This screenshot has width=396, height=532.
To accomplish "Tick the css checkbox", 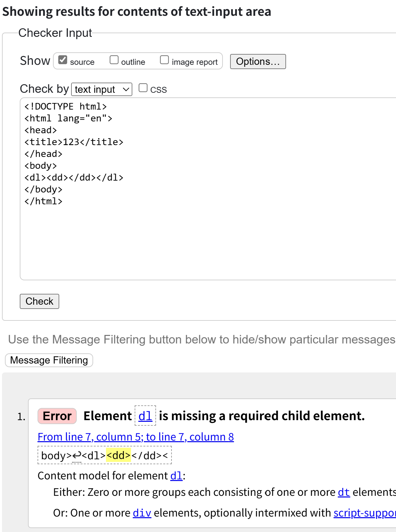I will point(143,88).
